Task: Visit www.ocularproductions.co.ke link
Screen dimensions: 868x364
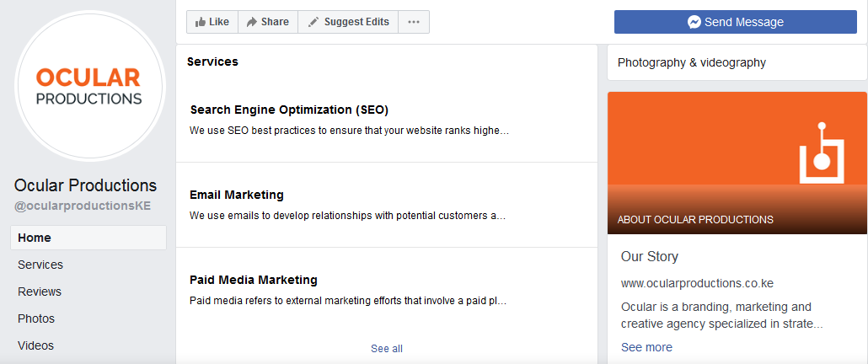Action: 697,283
